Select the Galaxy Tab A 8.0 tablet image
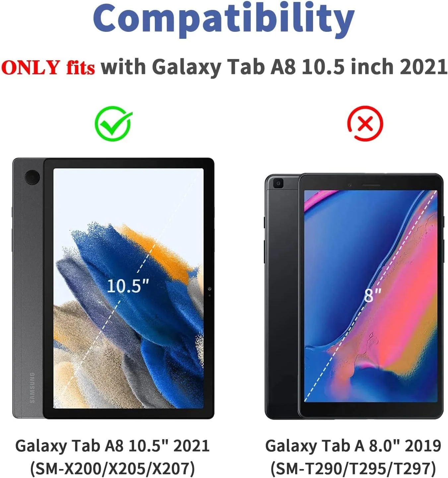Image resolution: width=448 pixels, height=478 pixels. 354,296
